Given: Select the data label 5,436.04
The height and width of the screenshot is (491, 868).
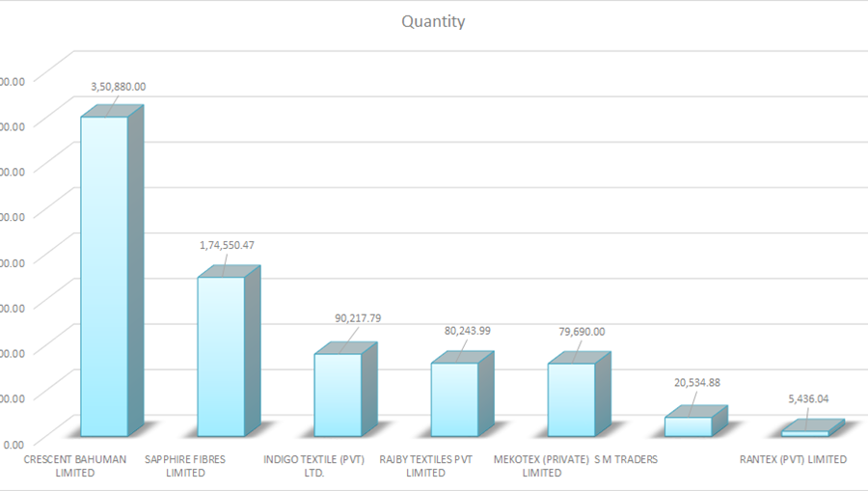Looking at the screenshot, I should coord(809,399).
